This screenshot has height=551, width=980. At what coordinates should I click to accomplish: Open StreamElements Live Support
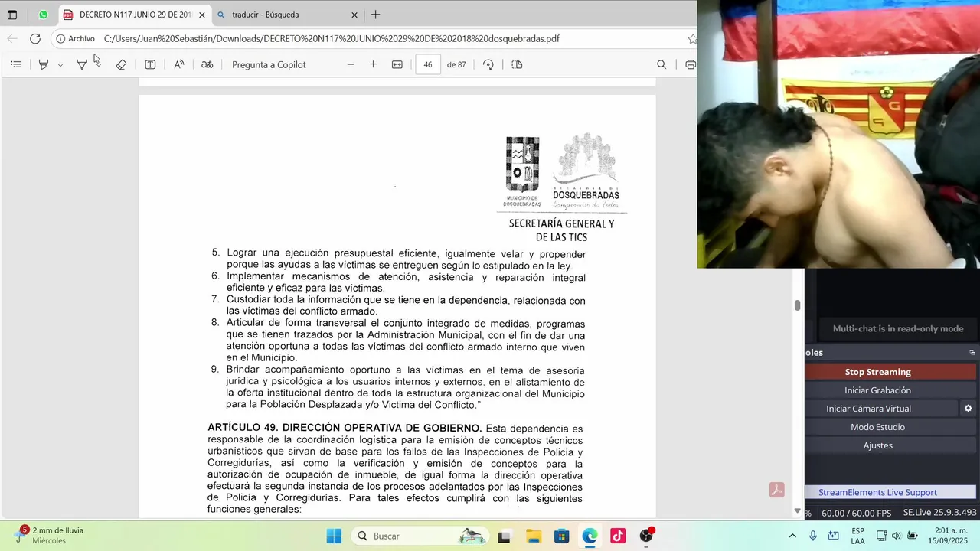pyautogui.click(x=877, y=492)
